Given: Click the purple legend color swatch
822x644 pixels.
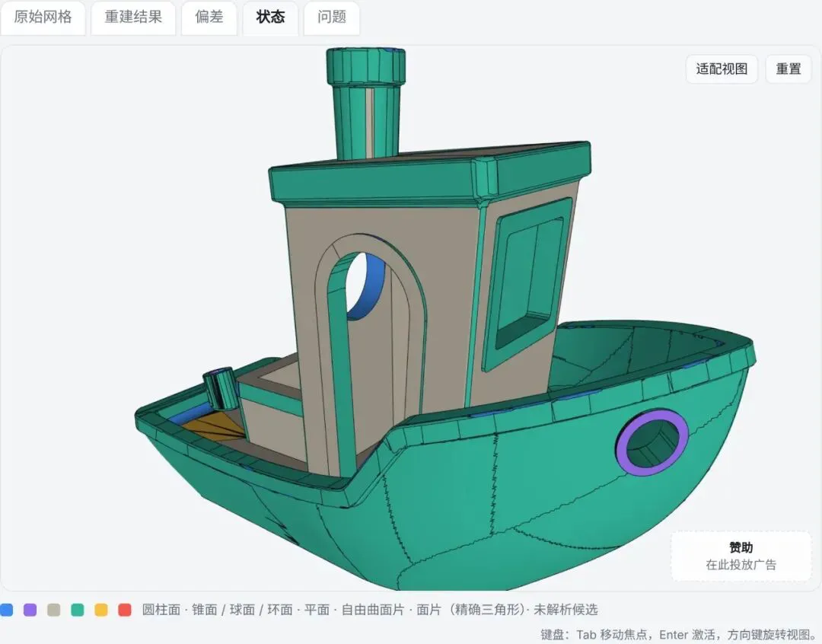Looking at the screenshot, I should click(x=30, y=610).
